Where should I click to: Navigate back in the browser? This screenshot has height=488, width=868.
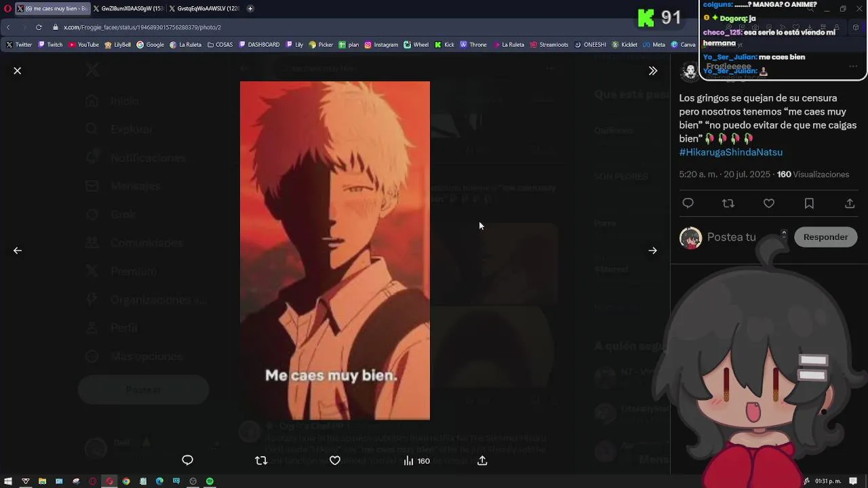tap(8, 27)
